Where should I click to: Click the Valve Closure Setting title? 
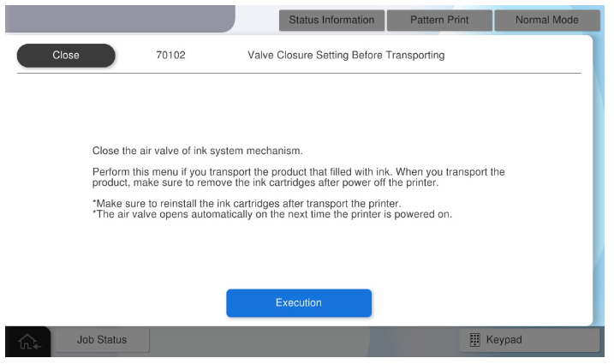point(346,56)
